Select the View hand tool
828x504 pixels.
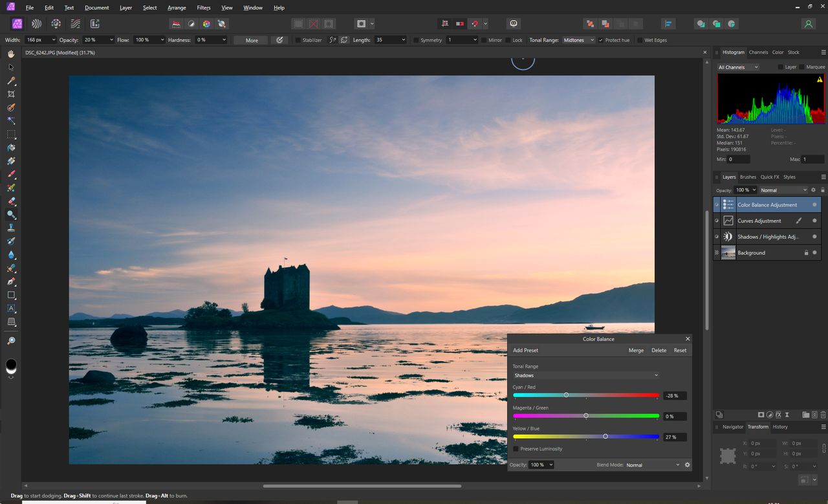[x=11, y=54]
